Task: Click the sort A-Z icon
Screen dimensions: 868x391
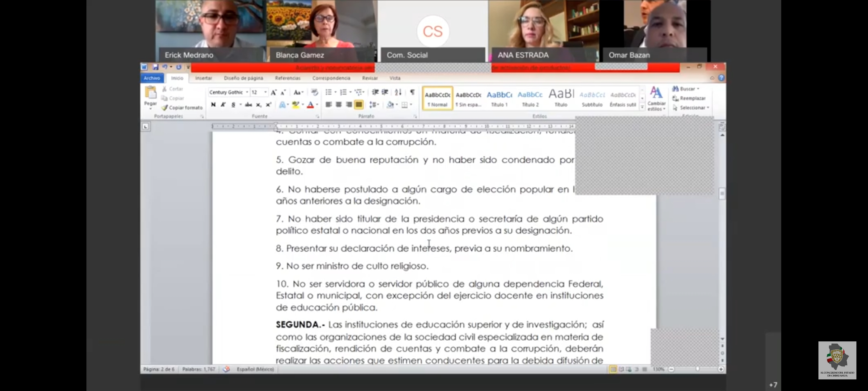Action: click(398, 92)
